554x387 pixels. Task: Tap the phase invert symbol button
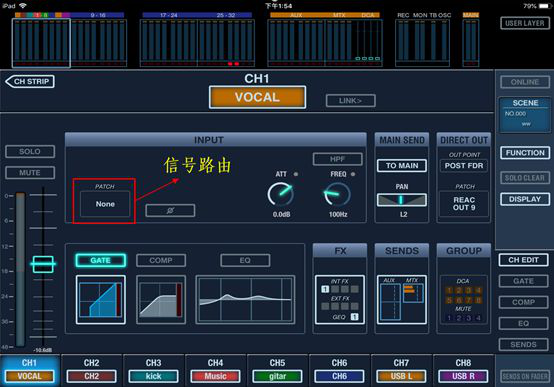[170, 211]
